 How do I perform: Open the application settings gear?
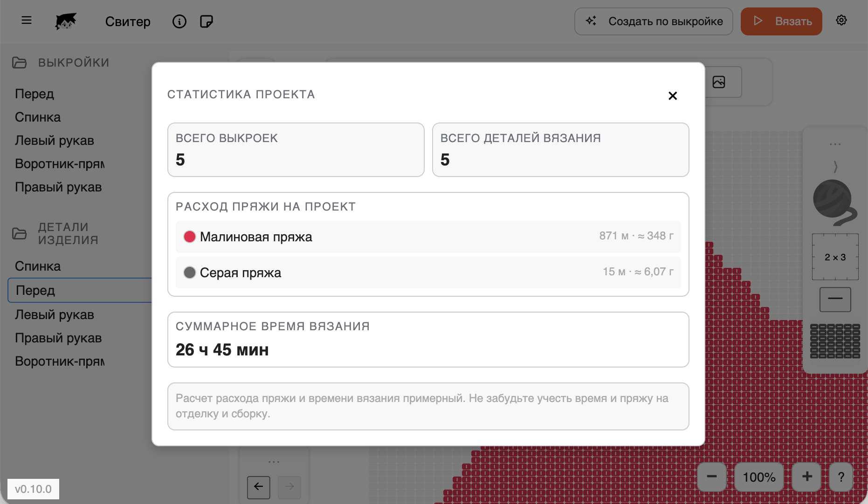841,20
